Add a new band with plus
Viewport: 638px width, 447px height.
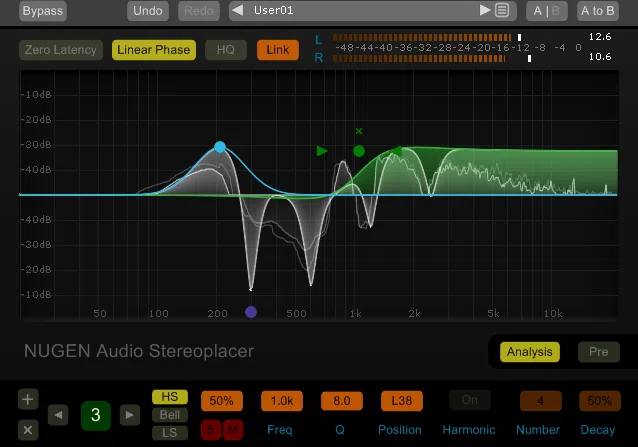click(28, 399)
